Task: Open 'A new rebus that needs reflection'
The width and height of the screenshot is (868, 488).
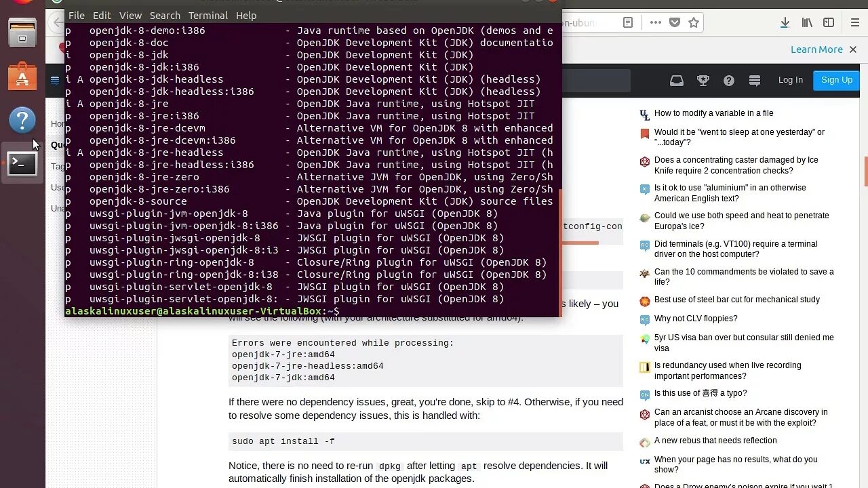Action: pyautogui.click(x=715, y=441)
